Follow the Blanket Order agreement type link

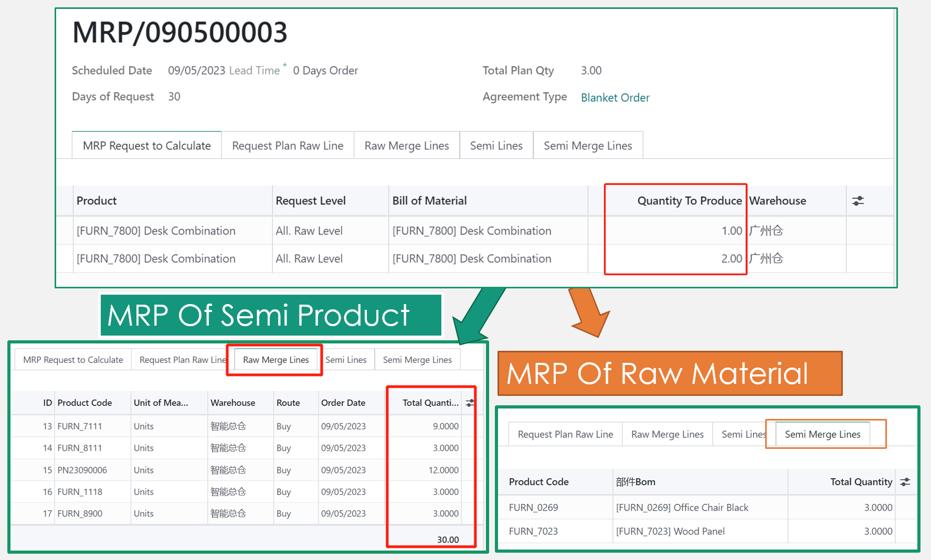pyautogui.click(x=615, y=98)
